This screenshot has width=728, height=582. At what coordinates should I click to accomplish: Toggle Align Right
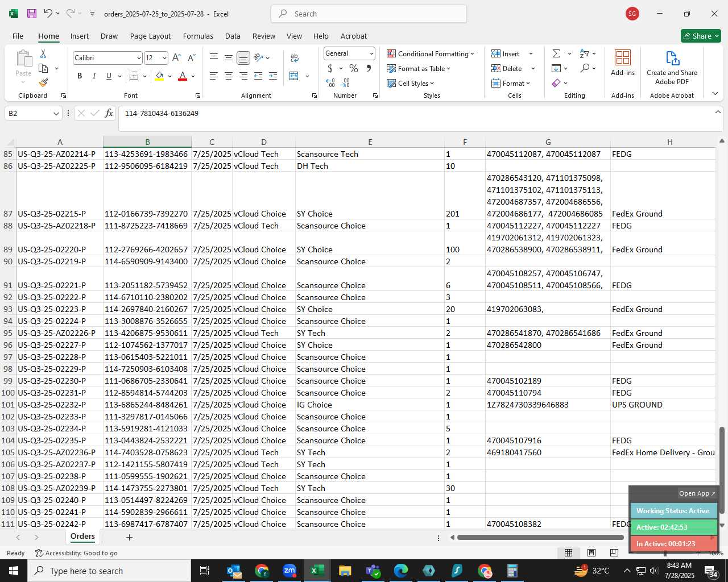point(243,76)
